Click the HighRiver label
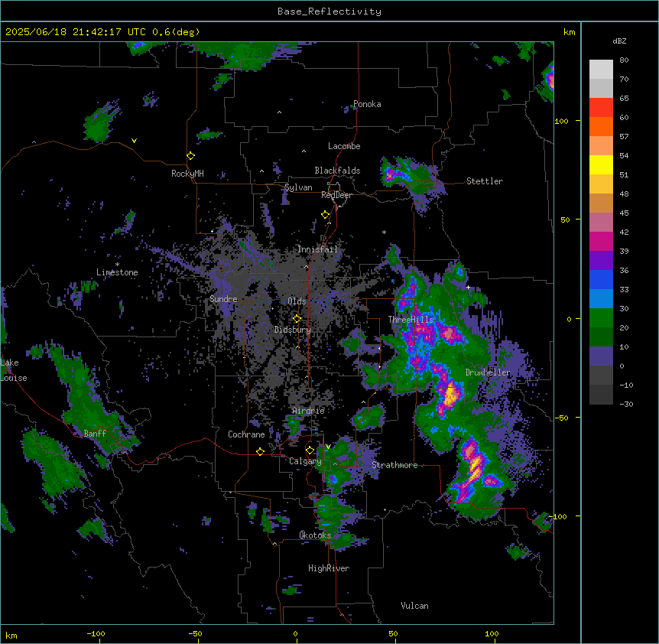 [329, 568]
